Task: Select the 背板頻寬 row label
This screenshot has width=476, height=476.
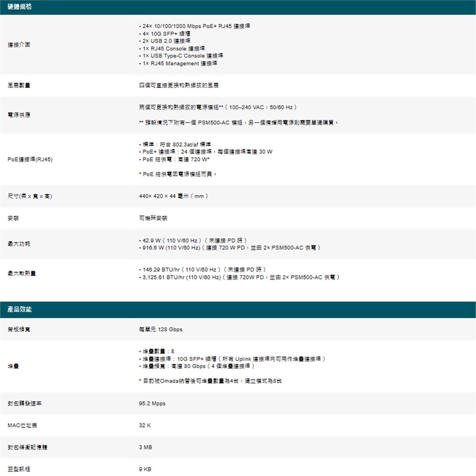Action: [x=19, y=330]
